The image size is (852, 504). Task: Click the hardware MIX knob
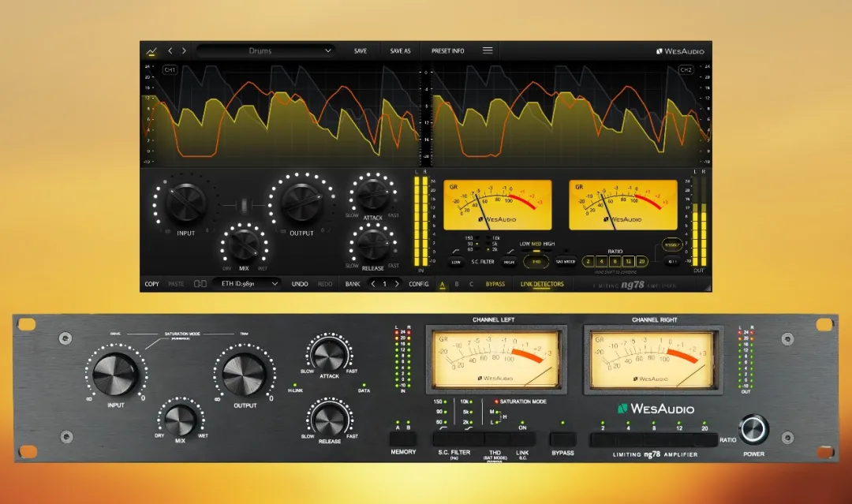(180, 420)
